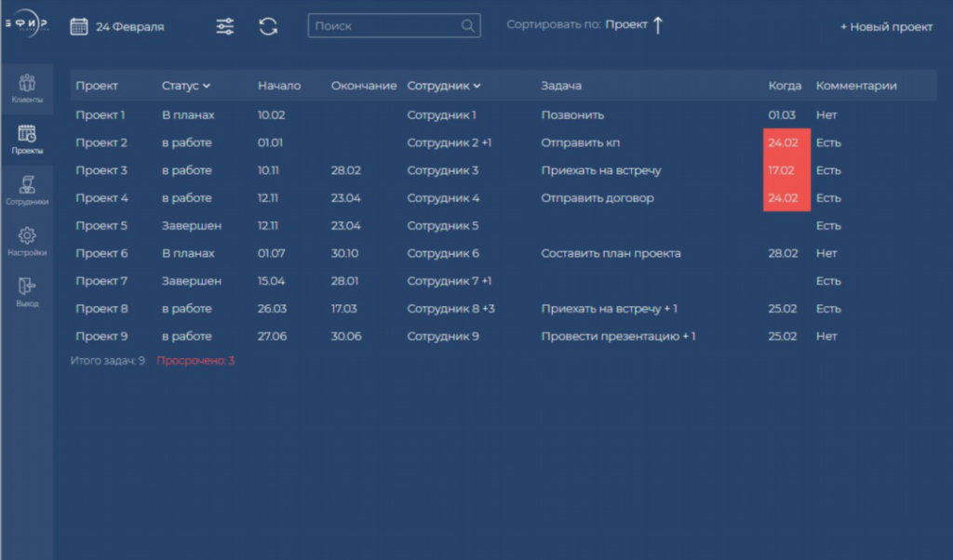The height and width of the screenshot is (560, 953).
Task: Click end date 17.03 of Проект 8
Action: [x=344, y=309]
